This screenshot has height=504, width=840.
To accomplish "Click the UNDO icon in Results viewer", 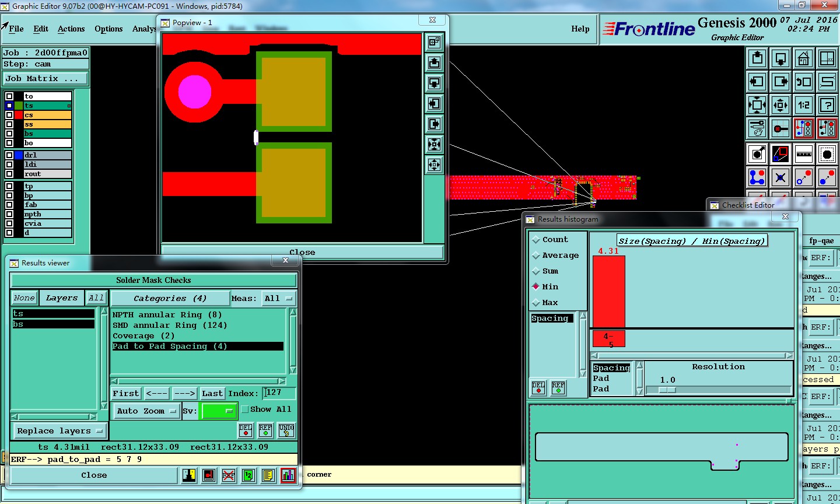I will pos(286,430).
